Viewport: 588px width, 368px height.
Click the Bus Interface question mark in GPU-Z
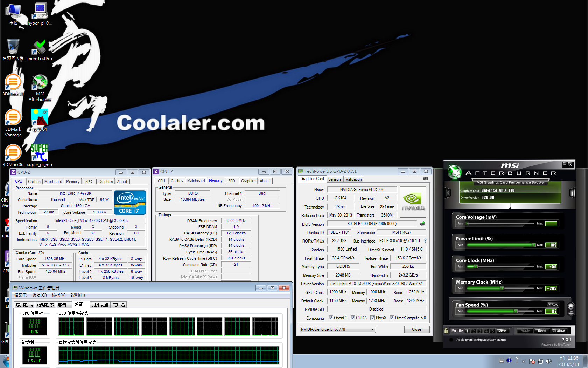pos(425,241)
